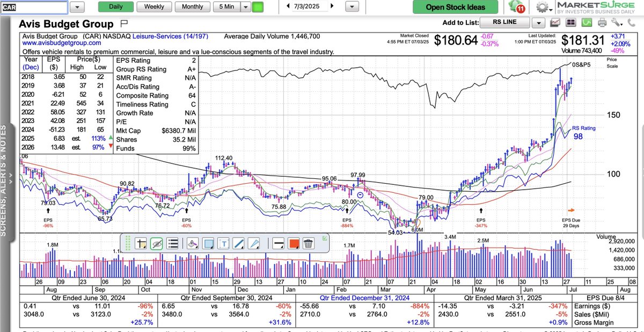This screenshot has width=644, height=332.
Task: Select the note annotation tool in drawing toolbar
Action: click(142, 243)
